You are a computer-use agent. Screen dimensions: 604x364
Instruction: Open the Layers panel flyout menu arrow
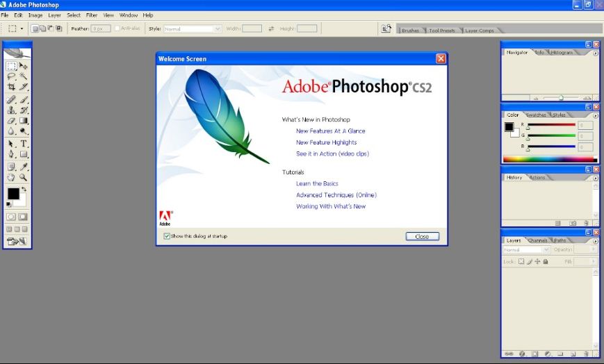(595, 241)
